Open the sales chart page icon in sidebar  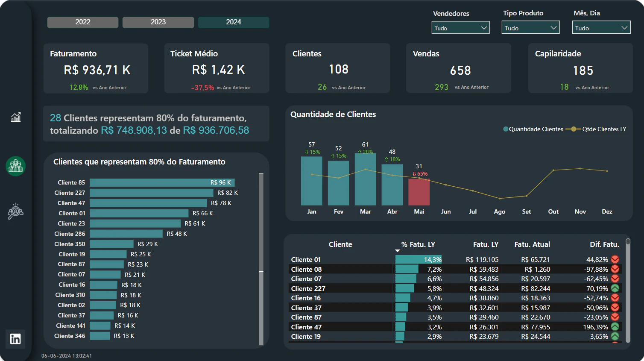point(16,117)
